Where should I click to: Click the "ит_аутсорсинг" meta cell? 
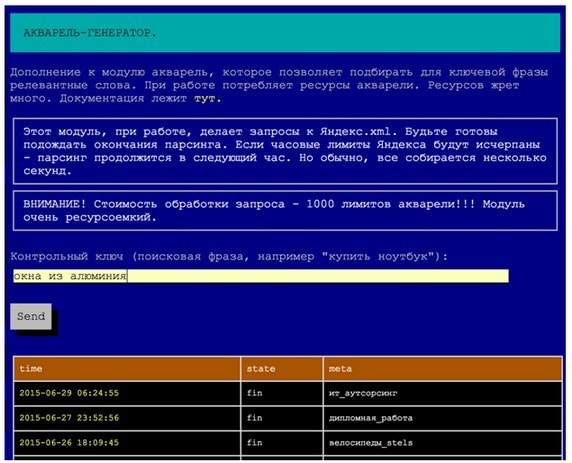pos(442,393)
